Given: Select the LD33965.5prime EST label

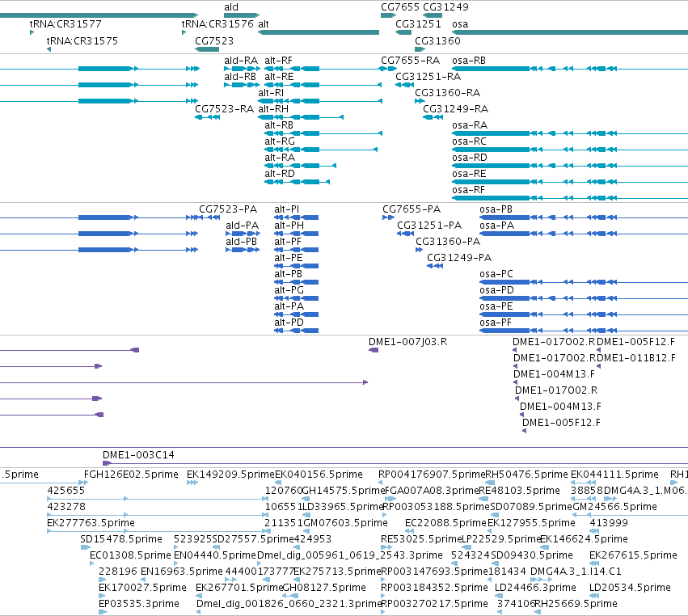Looking at the screenshot, I should pos(343,507).
